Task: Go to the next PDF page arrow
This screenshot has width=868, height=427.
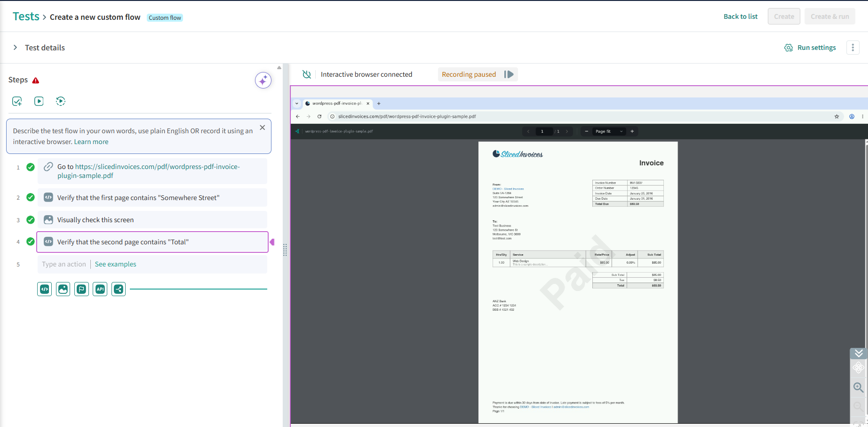Action: 567,131
